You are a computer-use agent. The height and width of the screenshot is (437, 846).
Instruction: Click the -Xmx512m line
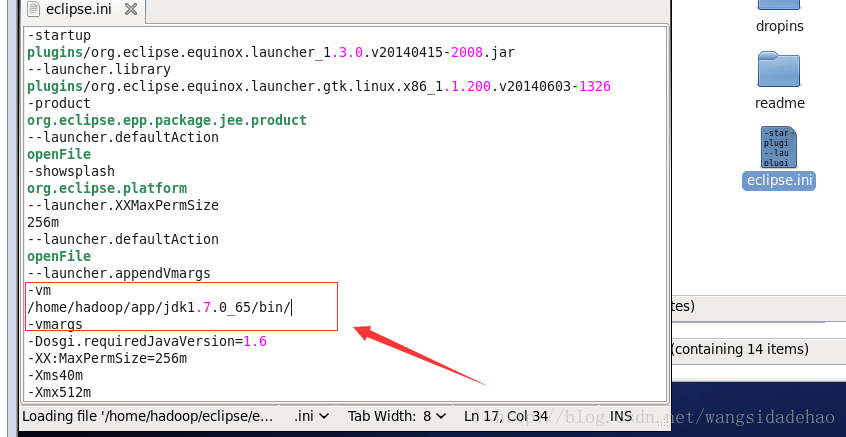[59, 392]
